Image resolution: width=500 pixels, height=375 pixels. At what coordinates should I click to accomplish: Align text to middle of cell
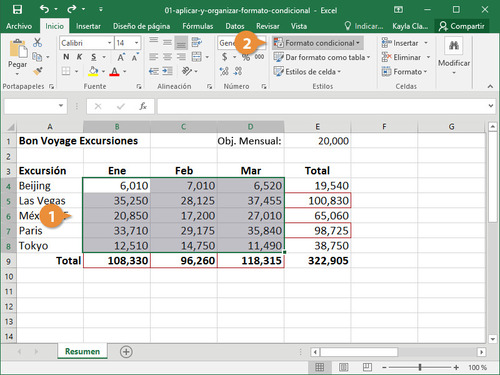(x=167, y=42)
